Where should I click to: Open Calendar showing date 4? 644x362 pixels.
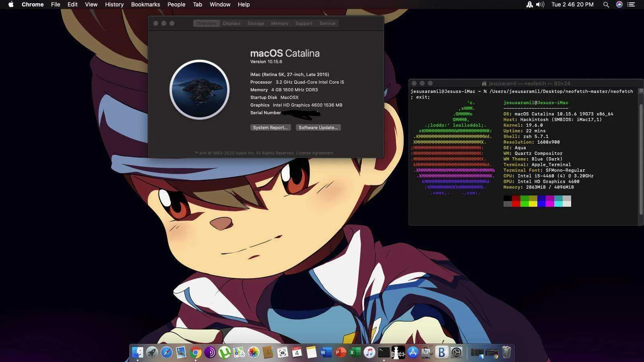297,352
